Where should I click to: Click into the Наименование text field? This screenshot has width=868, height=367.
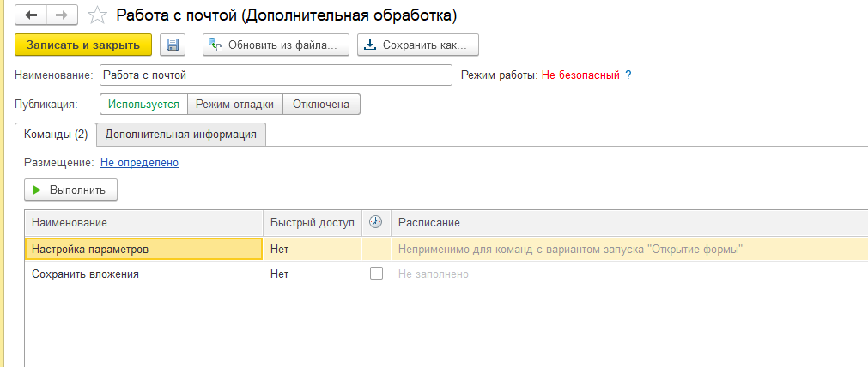pos(275,75)
